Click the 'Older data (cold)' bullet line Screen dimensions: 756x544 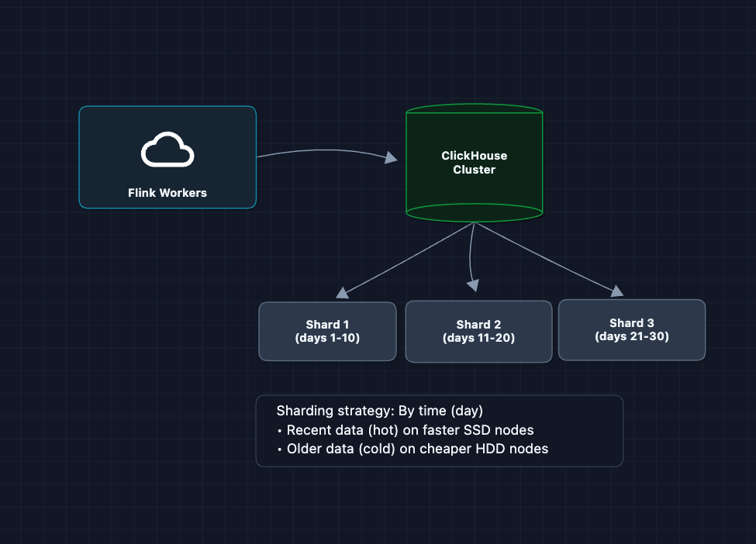point(416,449)
